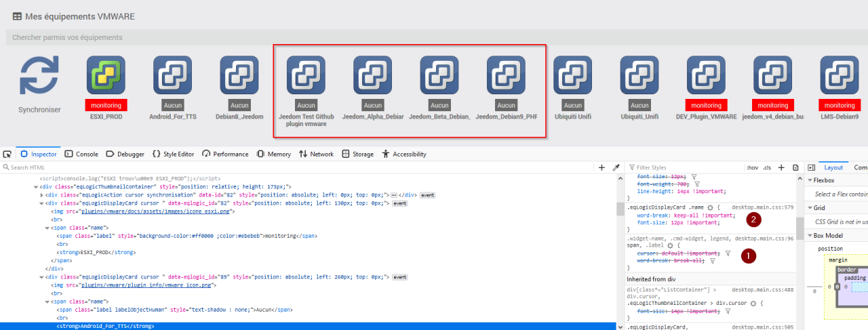Activate the devtools element picker icon
Image resolution: width=868 pixels, height=330 pixels.
point(7,154)
